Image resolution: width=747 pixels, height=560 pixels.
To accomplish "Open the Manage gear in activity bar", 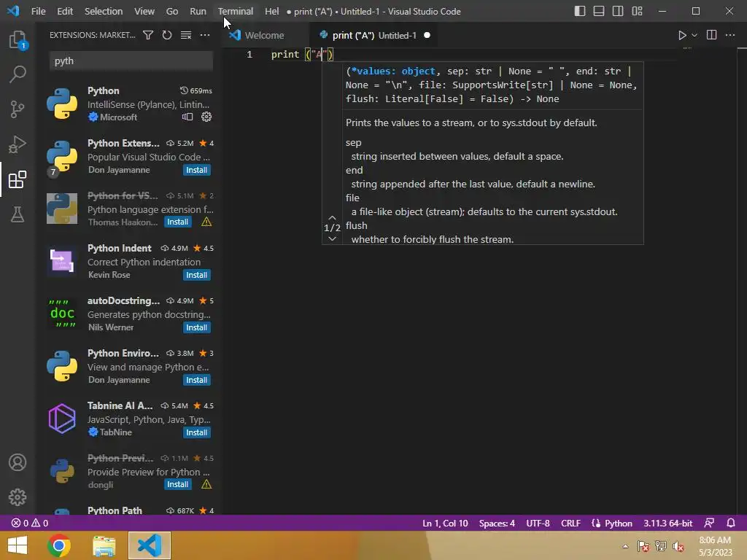I will [18, 497].
